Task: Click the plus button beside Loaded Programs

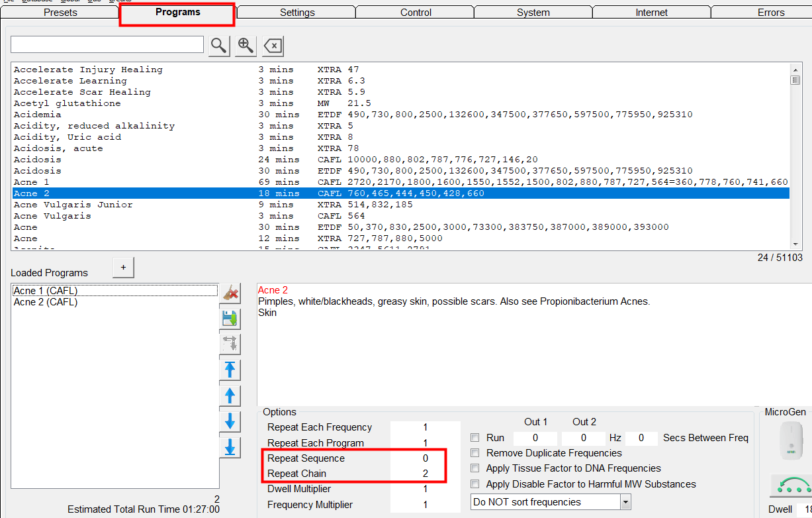Action: [x=123, y=267]
